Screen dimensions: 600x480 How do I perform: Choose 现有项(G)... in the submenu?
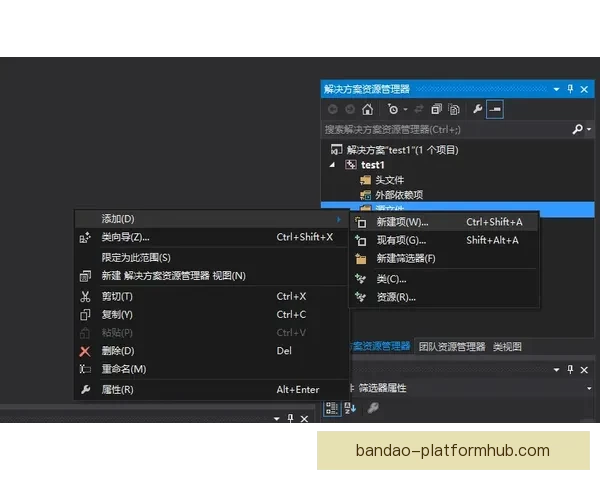tap(402, 240)
